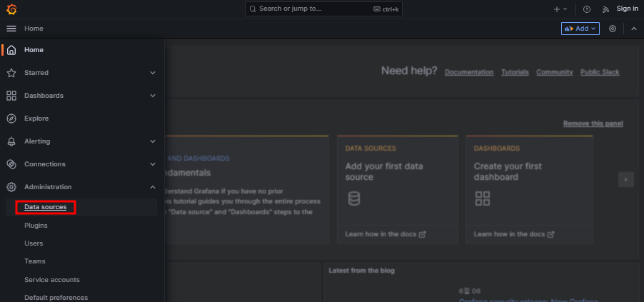Viewport: 644px width, 302px height.
Task: Open Users under Administration
Action: click(34, 243)
